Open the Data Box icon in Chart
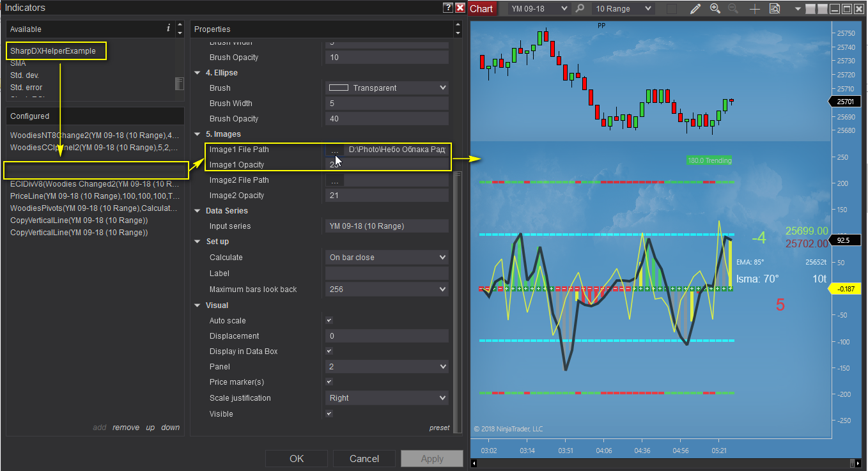The height and width of the screenshot is (471, 868). click(775, 9)
